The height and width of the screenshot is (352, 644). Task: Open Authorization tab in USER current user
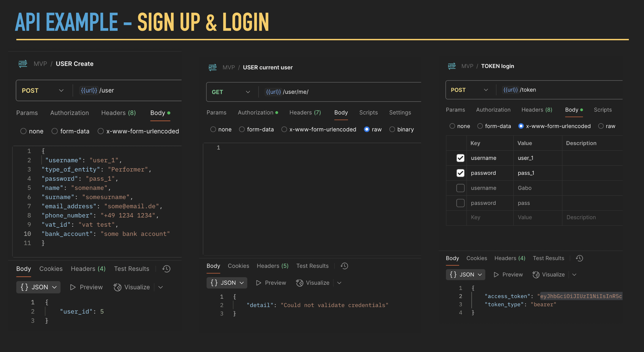(x=258, y=113)
